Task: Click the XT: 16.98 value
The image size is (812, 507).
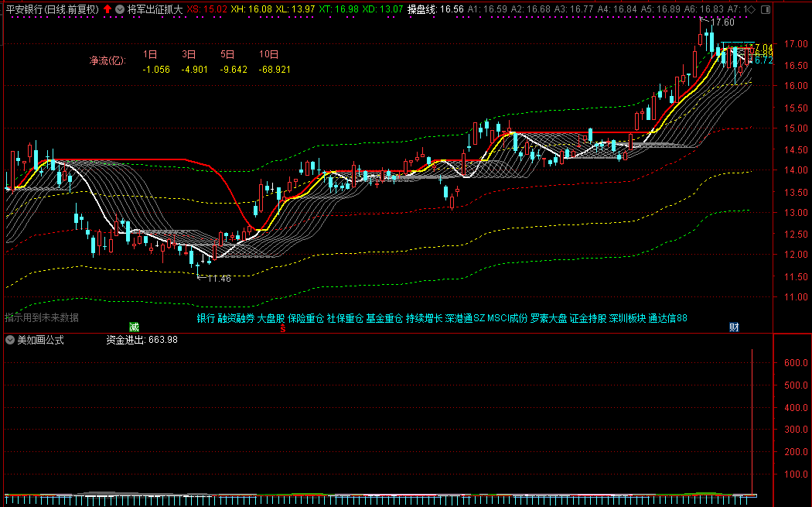Action: click(339, 9)
